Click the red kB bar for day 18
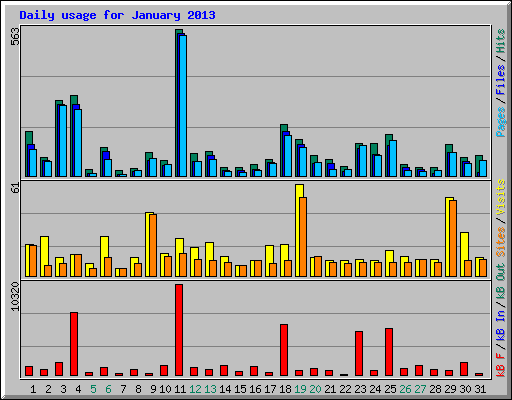 (x=284, y=350)
